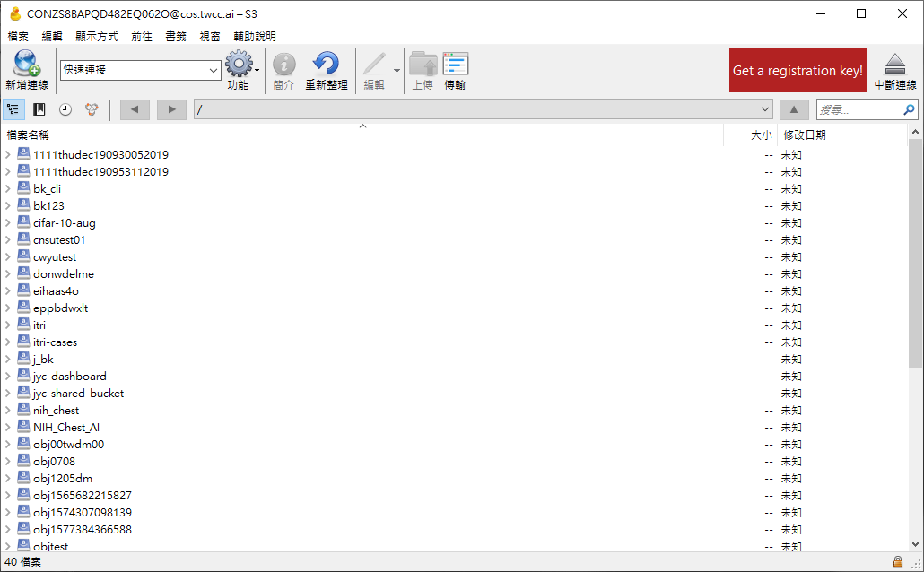Select the obj1574307098139 bucket name
The height and width of the screenshot is (572, 924).
83,513
